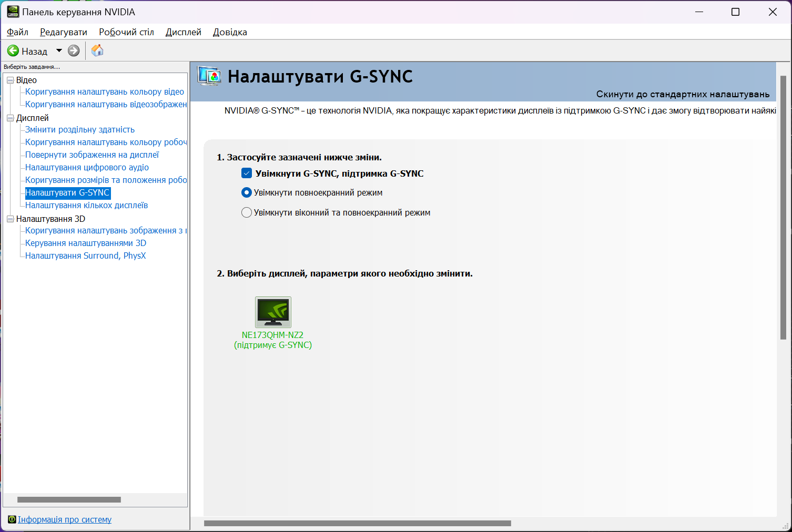The image size is (792, 532).
Task: Click the Forward arrow icon in toolbar
Action: click(74, 51)
